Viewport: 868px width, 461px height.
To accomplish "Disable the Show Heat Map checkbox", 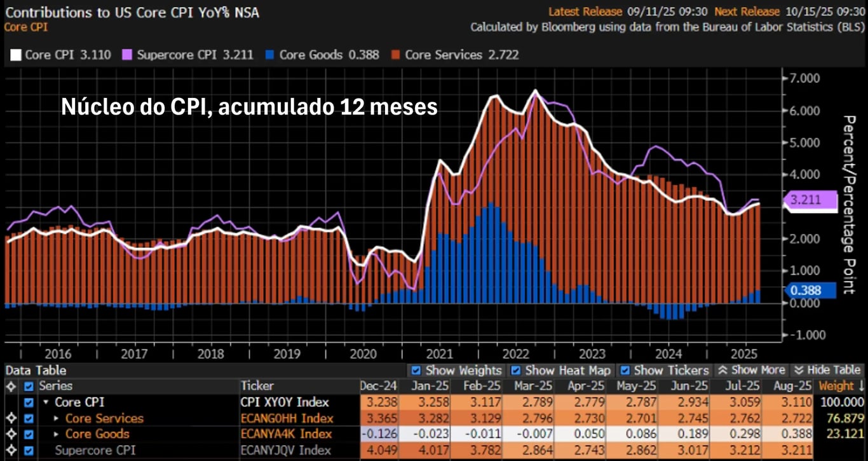I will point(516,370).
